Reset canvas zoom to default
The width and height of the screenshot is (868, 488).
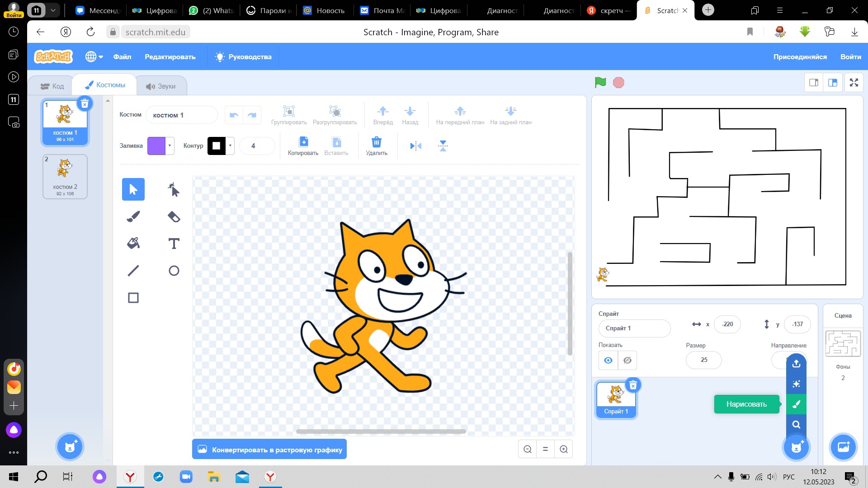point(546,449)
